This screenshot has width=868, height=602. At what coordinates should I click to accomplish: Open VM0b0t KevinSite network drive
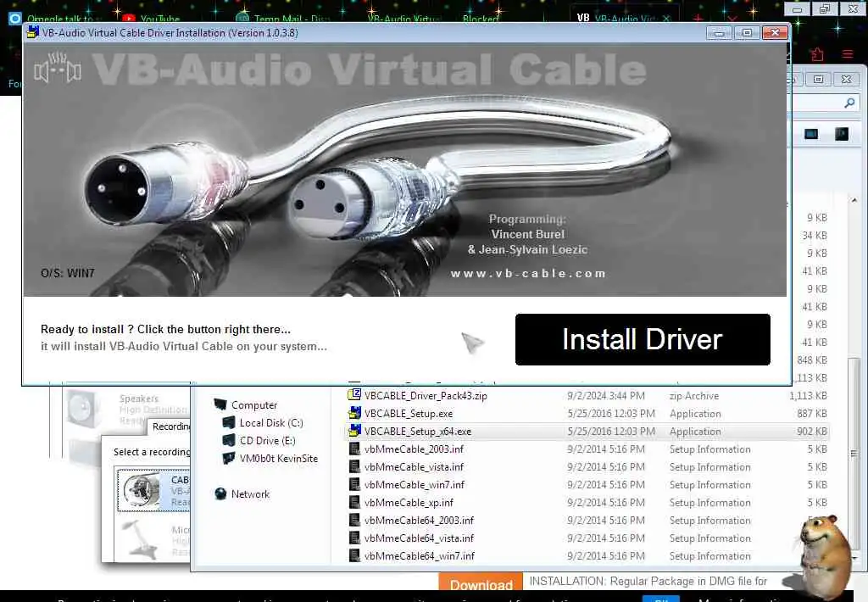278,458
